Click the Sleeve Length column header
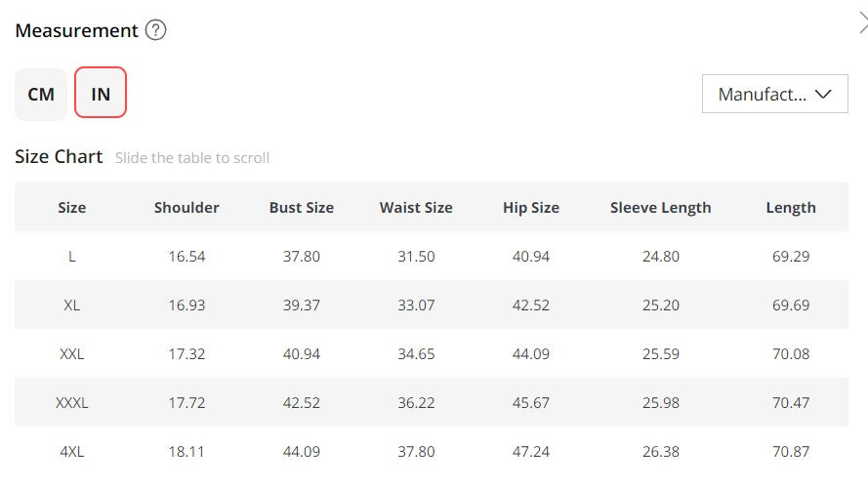The height and width of the screenshot is (488, 868). click(x=661, y=207)
